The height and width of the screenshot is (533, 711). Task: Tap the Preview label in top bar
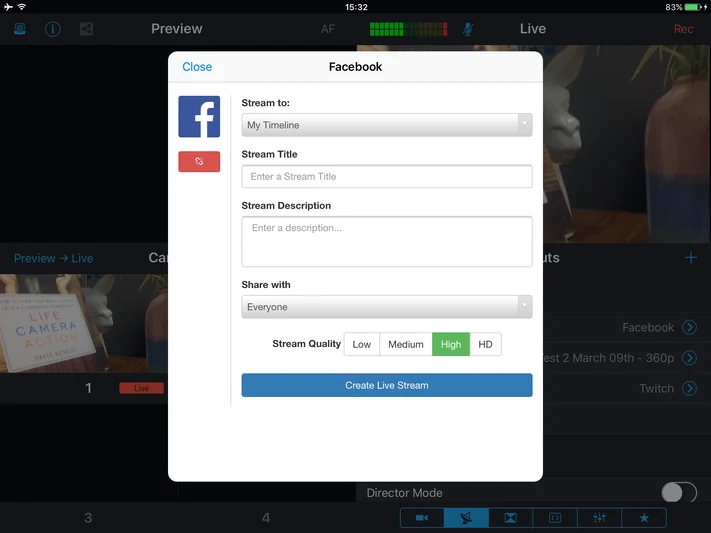177,29
